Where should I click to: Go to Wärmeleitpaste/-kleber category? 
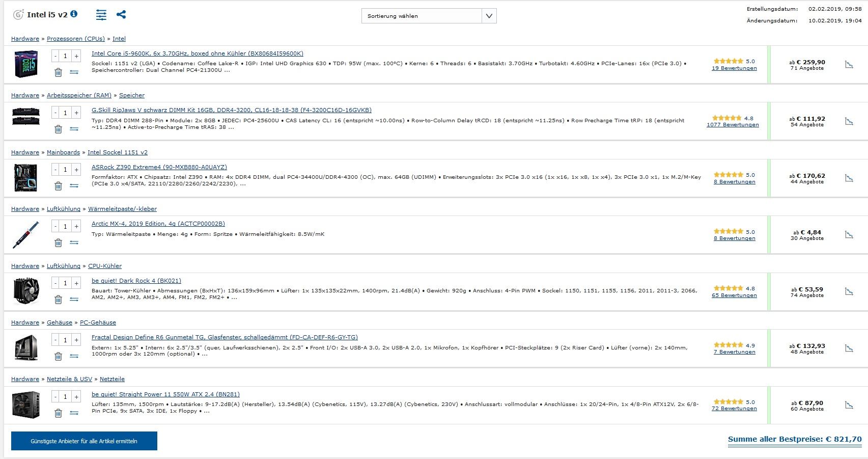[122, 209]
